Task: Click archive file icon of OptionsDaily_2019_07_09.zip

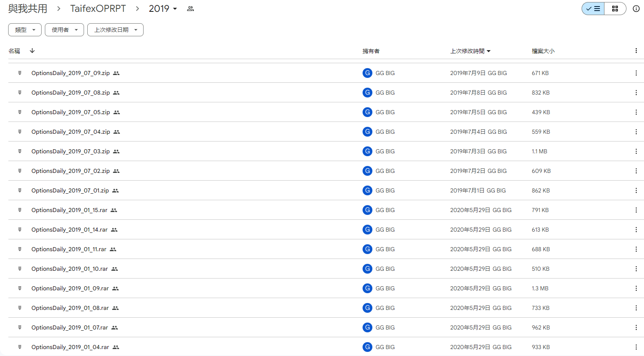Action: pos(20,73)
